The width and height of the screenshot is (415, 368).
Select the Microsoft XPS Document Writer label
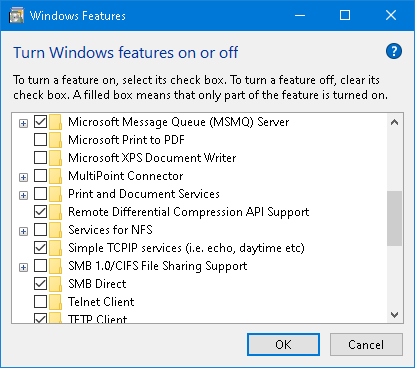[x=152, y=158]
